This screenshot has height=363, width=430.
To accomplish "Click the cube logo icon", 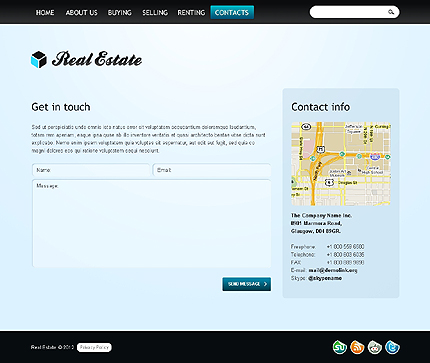I will pos(39,60).
